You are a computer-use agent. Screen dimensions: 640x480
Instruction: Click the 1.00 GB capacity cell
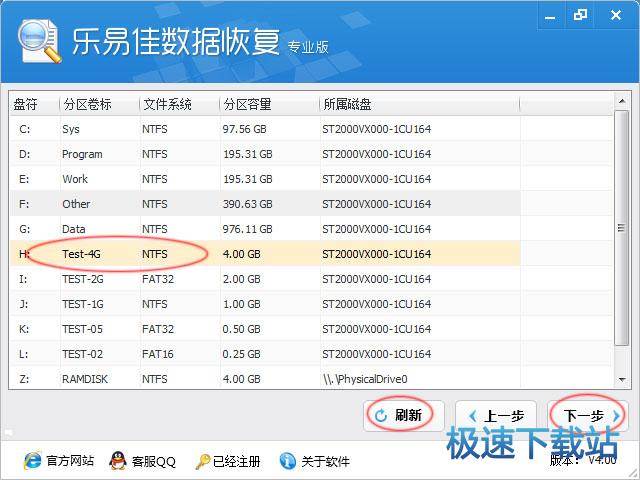[x=241, y=304]
